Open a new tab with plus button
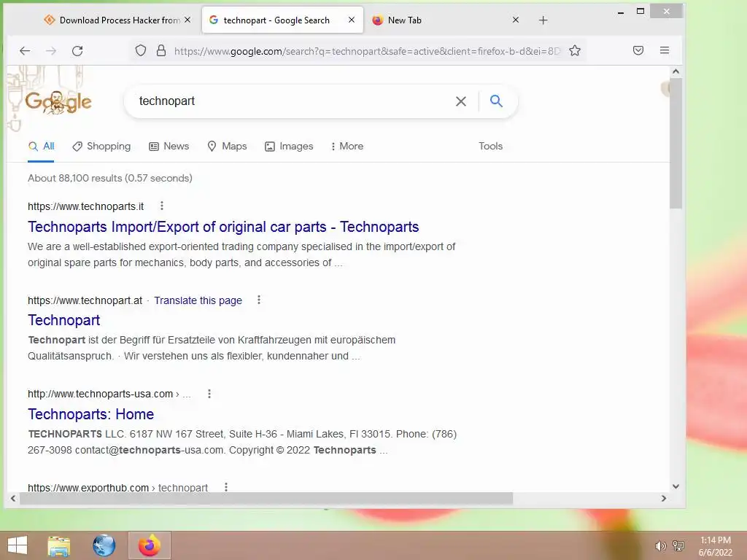747x560 pixels. 543,20
